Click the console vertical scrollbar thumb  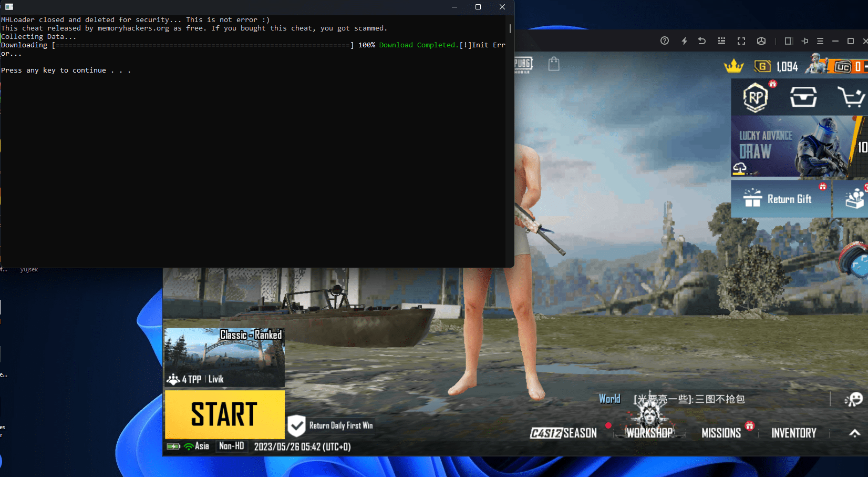(x=510, y=28)
